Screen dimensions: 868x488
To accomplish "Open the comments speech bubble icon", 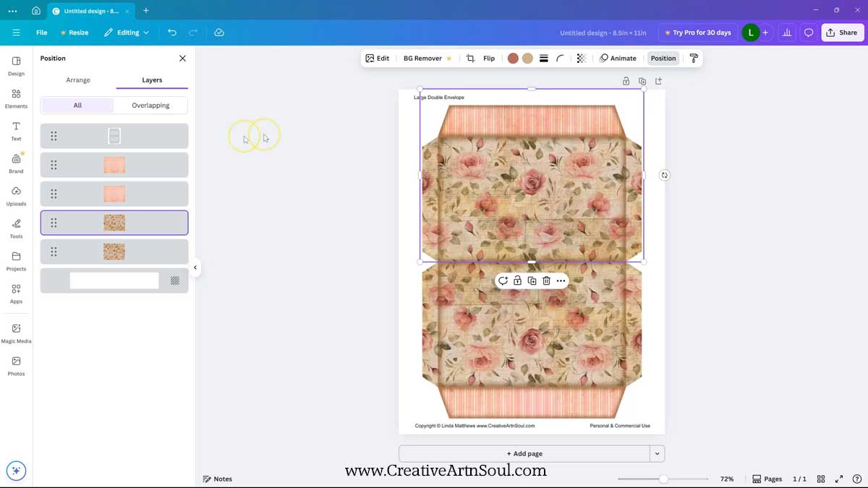I will (809, 33).
